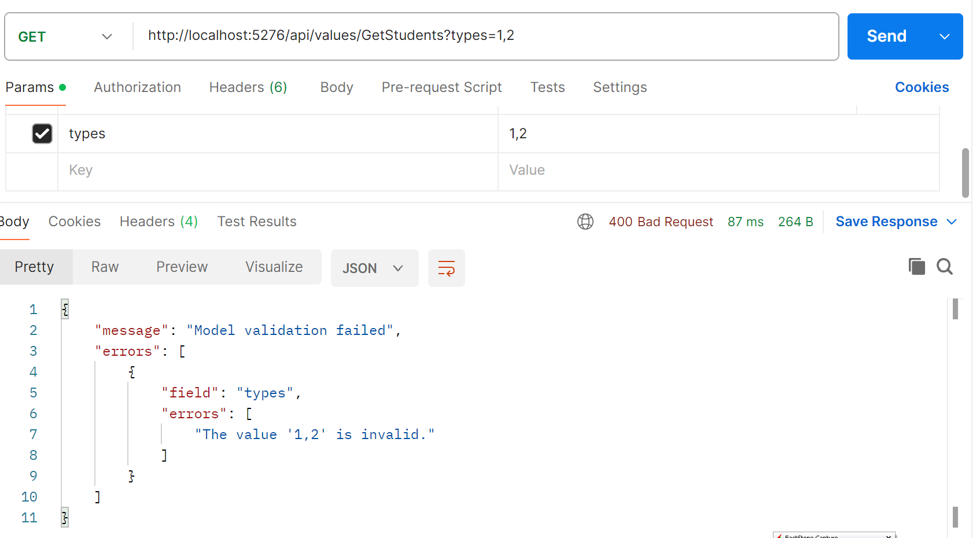The image size is (980, 538).
Task: Expand the Send button arrow options
Action: [x=944, y=36]
